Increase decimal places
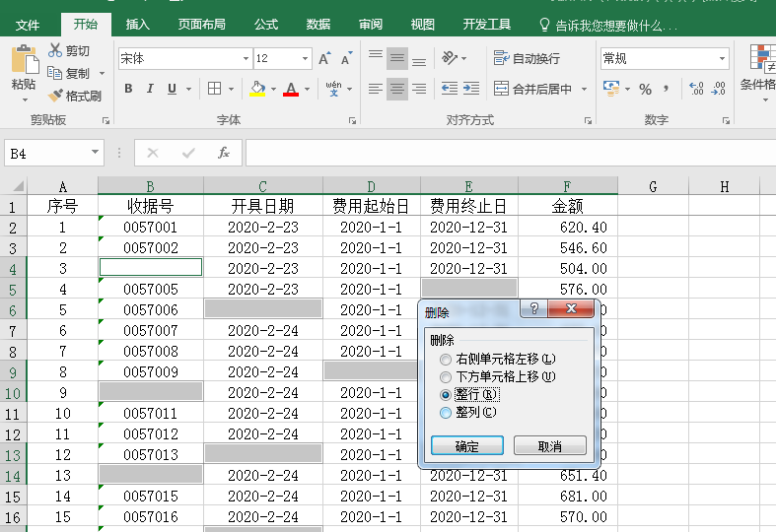The width and height of the screenshot is (776, 532). [696, 89]
